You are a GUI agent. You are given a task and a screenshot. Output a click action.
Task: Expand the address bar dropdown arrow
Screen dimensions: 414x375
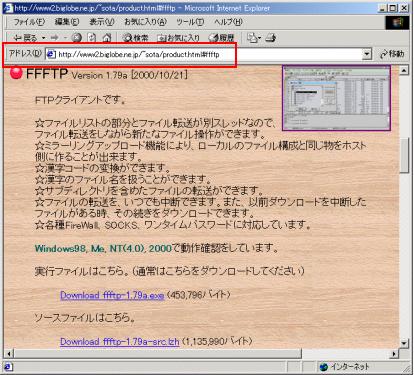[367, 54]
